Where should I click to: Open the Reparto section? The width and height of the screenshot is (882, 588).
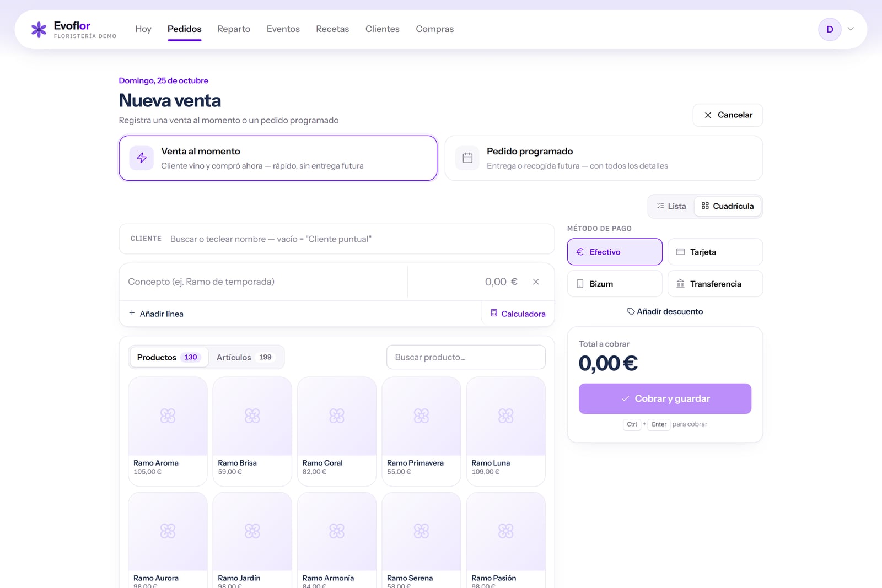234,29
